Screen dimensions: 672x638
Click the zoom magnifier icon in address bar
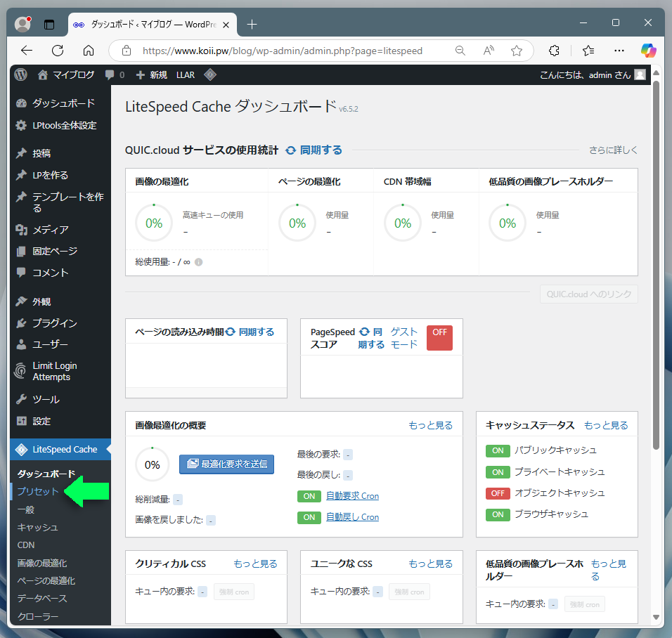pyautogui.click(x=460, y=51)
